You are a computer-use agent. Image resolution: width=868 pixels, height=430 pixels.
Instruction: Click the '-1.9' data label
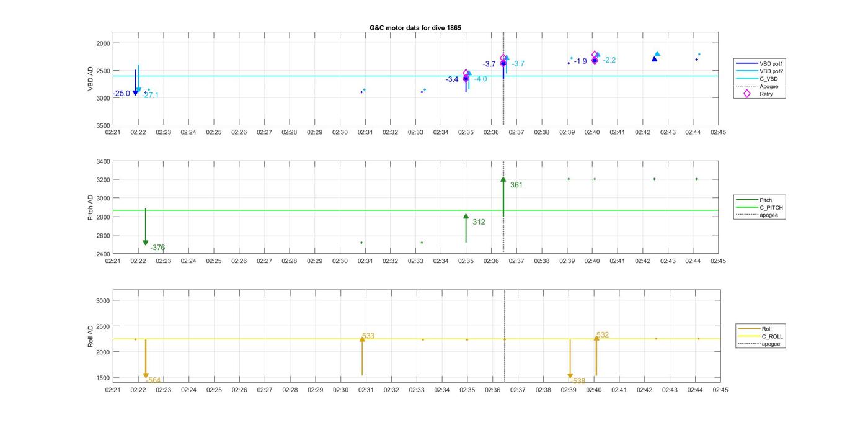[580, 61]
